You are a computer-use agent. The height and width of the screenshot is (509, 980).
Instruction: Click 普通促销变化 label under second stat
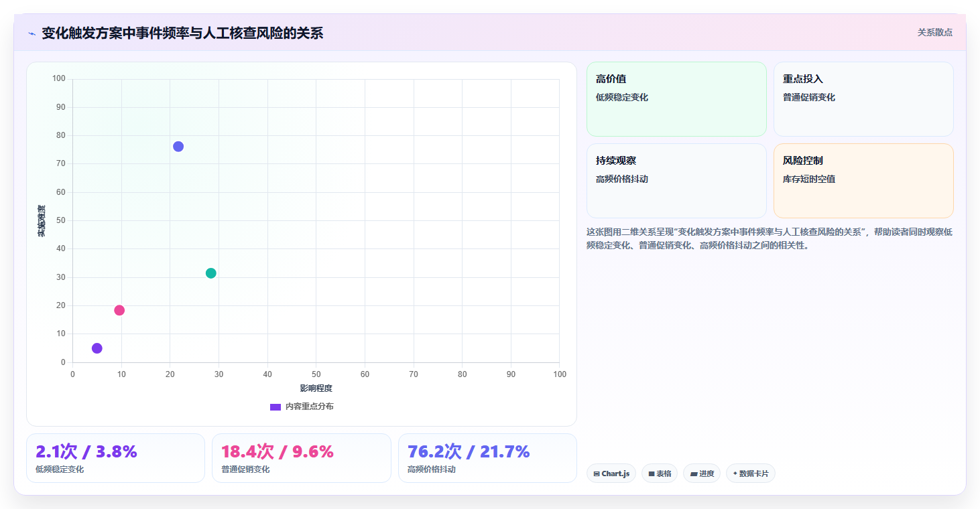click(x=245, y=469)
